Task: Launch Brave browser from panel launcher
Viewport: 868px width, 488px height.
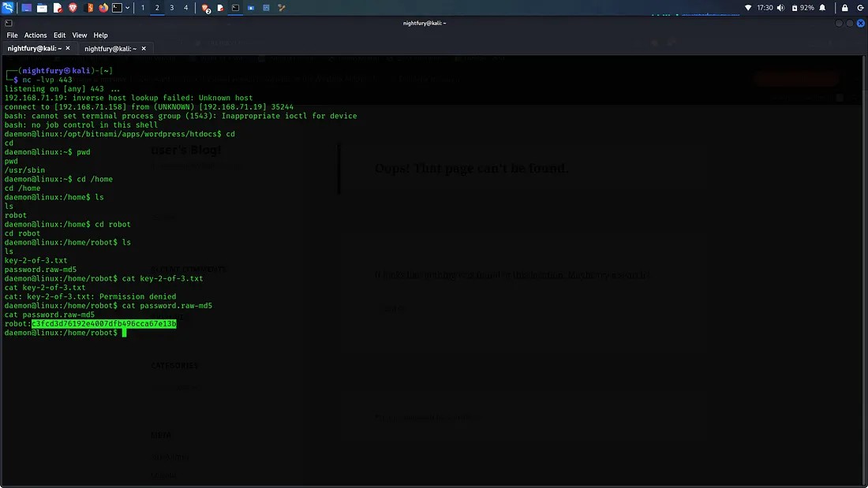Action: click(73, 8)
